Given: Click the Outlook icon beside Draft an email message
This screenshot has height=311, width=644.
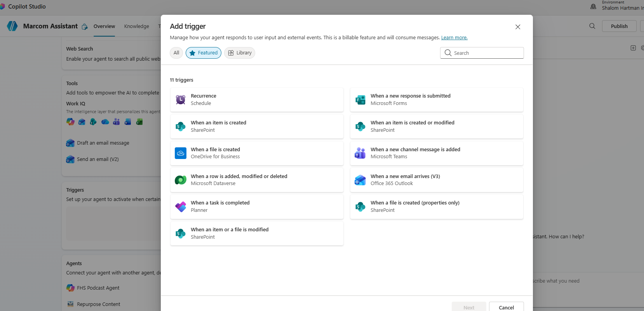Looking at the screenshot, I should [70, 143].
